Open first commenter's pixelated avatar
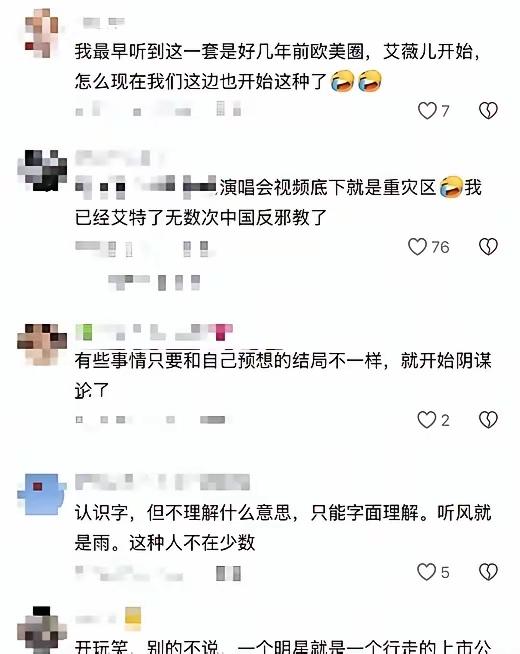 click(x=42, y=33)
